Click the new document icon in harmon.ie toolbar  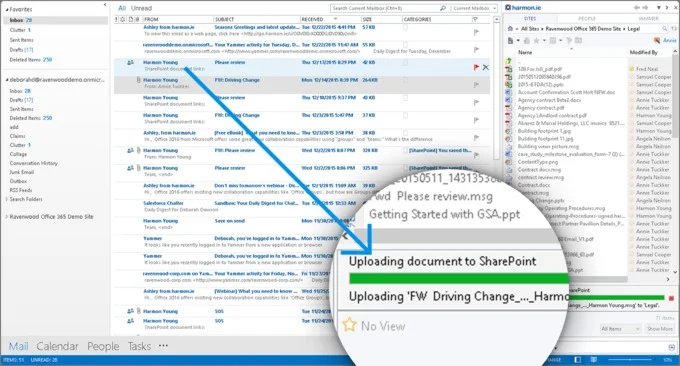pyautogui.click(x=510, y=40)
